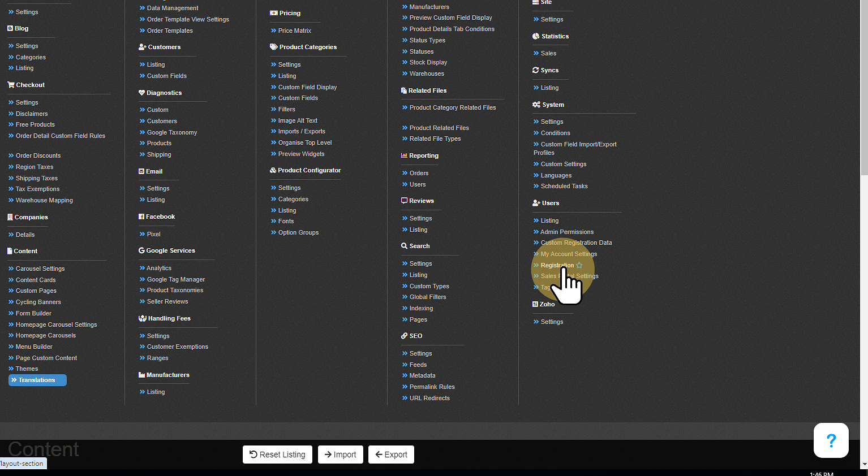Open Admin Permissions under Users
This screenshot has width=868, height=476.
(x=567, y=232)
